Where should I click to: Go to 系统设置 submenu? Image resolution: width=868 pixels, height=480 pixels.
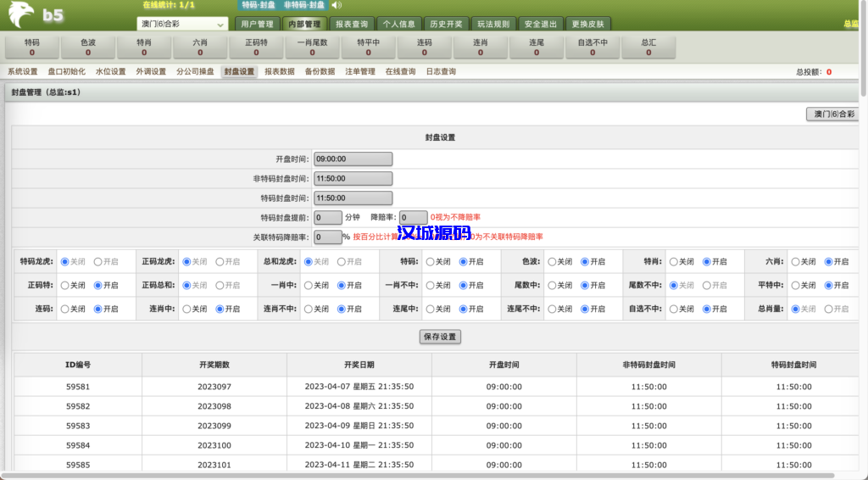pyautogui.click(x=23, y=71)
